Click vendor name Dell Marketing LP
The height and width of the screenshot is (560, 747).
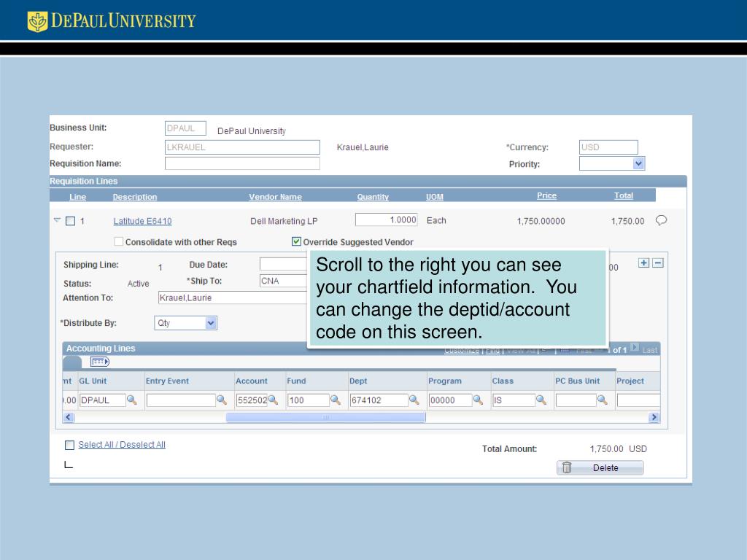pos(284,221)
